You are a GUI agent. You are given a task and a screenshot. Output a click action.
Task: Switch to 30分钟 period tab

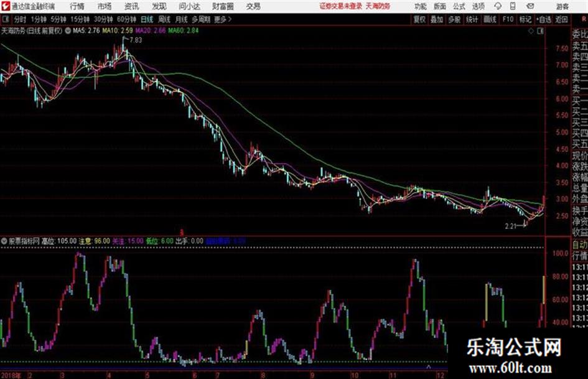103,19
